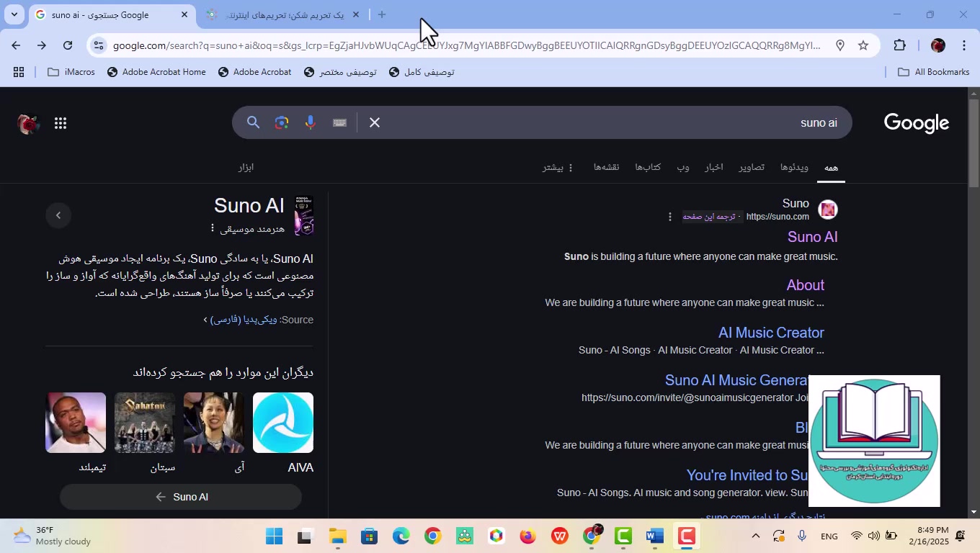The width and height of the screenshot is (980, 553).
Task: Open the Extensions puzzle icon
Action: click(899, 45)
